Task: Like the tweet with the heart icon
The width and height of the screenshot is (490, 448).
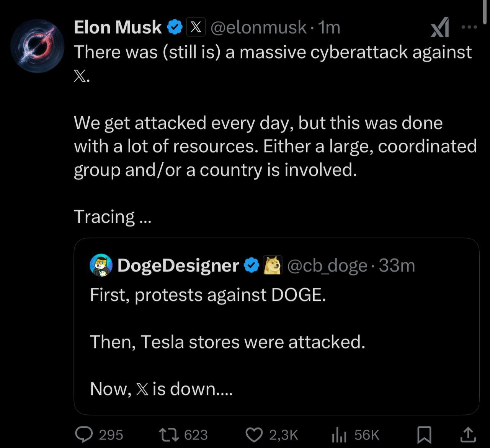Action: point(253,434)
